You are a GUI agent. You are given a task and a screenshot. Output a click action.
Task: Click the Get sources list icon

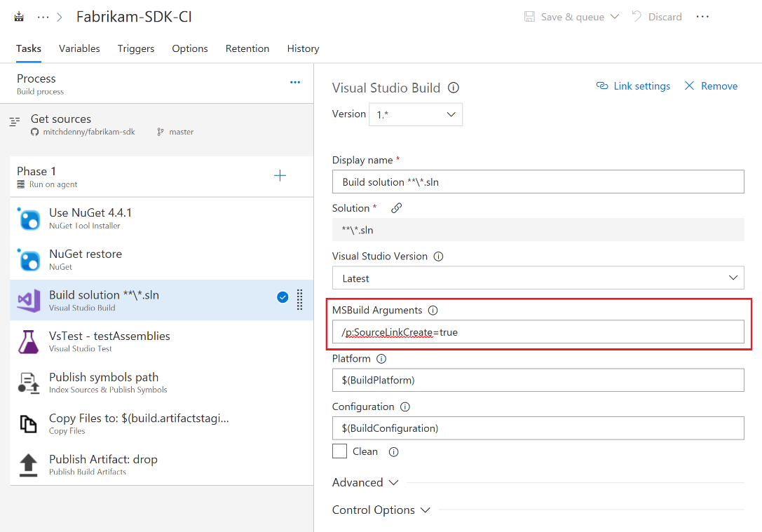click(x=15, y=121)
